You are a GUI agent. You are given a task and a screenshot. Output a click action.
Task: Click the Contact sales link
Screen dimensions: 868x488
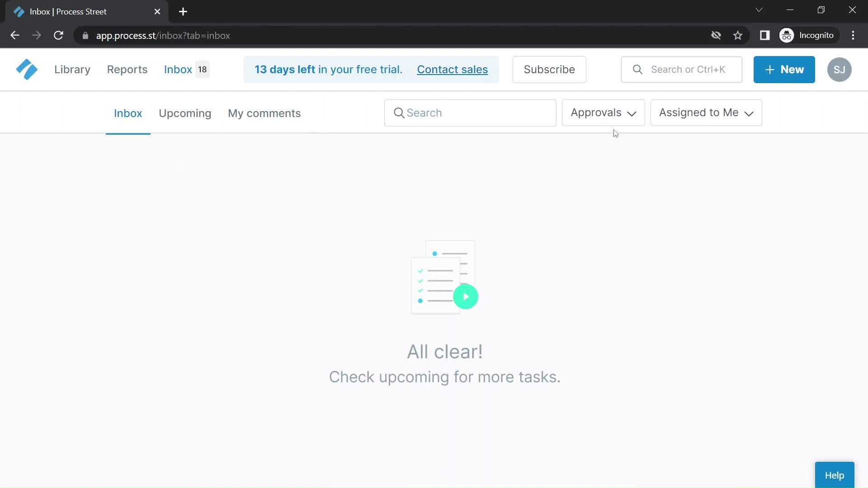click(x=452, y=69)
